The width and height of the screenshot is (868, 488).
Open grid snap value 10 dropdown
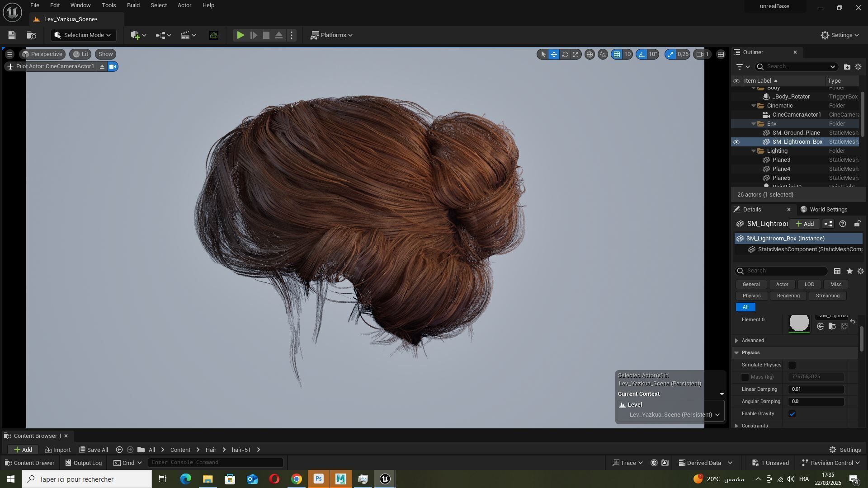627,54
